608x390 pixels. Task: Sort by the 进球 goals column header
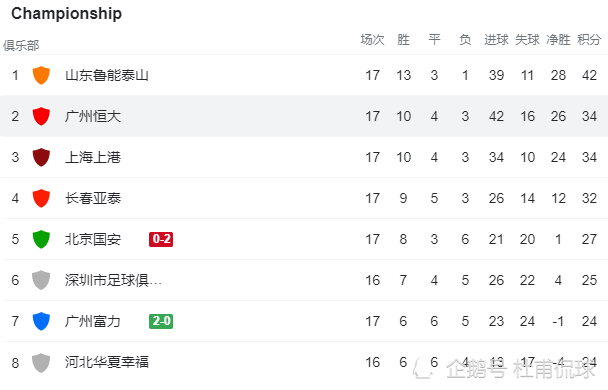pos(496,40)
